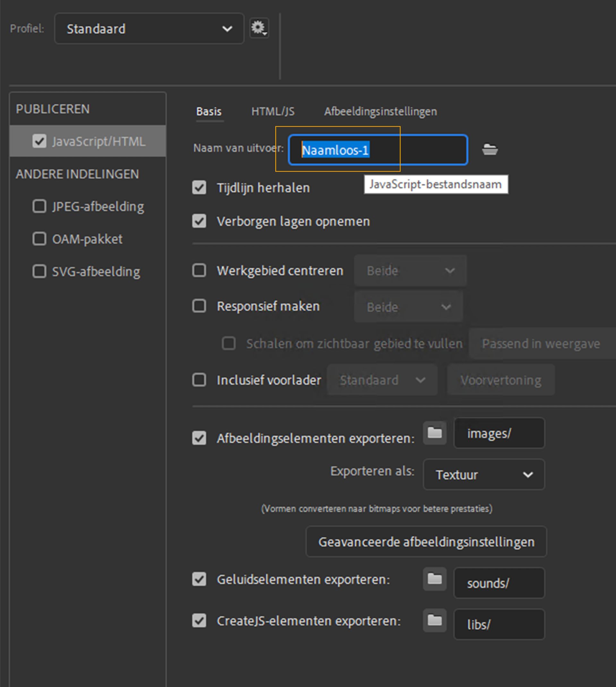The image size is (616, 687).
Task: Click the browse folder icon beside output name
Action: click(x=489, y=149)
